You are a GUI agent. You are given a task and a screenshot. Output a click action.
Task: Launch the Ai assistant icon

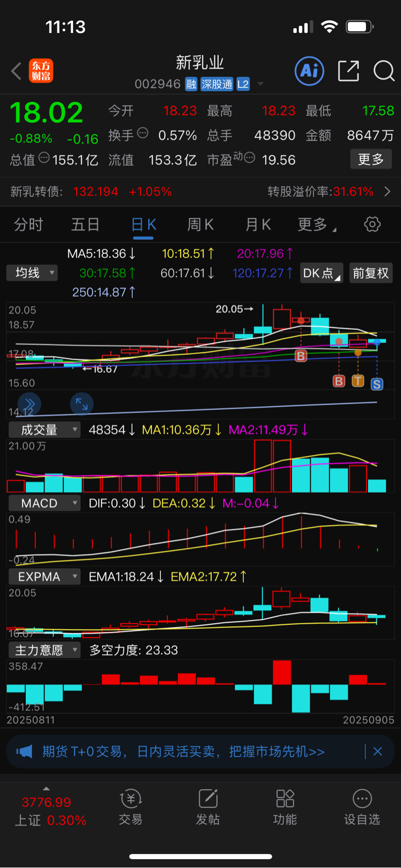click(x=310, y=71)
